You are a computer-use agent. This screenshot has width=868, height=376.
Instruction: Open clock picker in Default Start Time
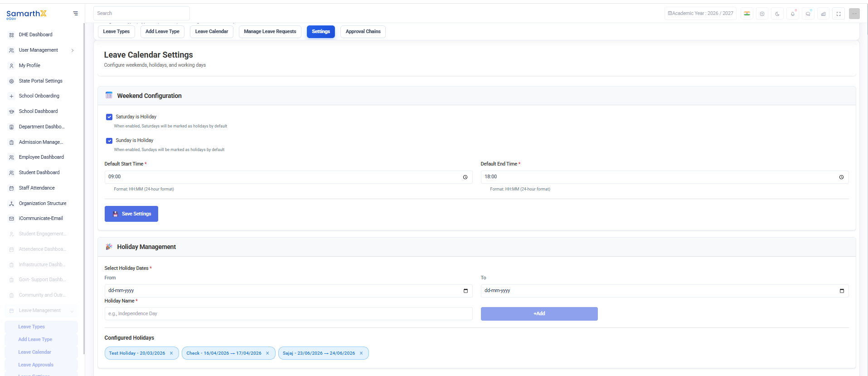click(465, 177)
